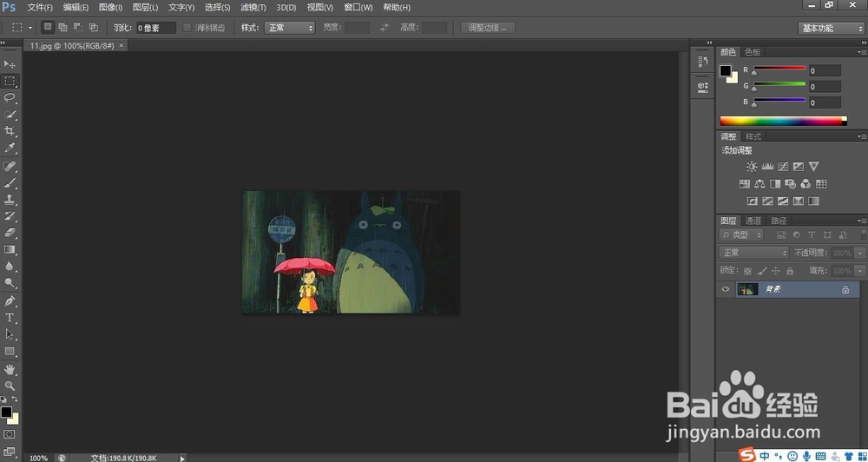Select the Gradient tool
The height and width of the screenshot is (462, 868).
tap(10, 249)
